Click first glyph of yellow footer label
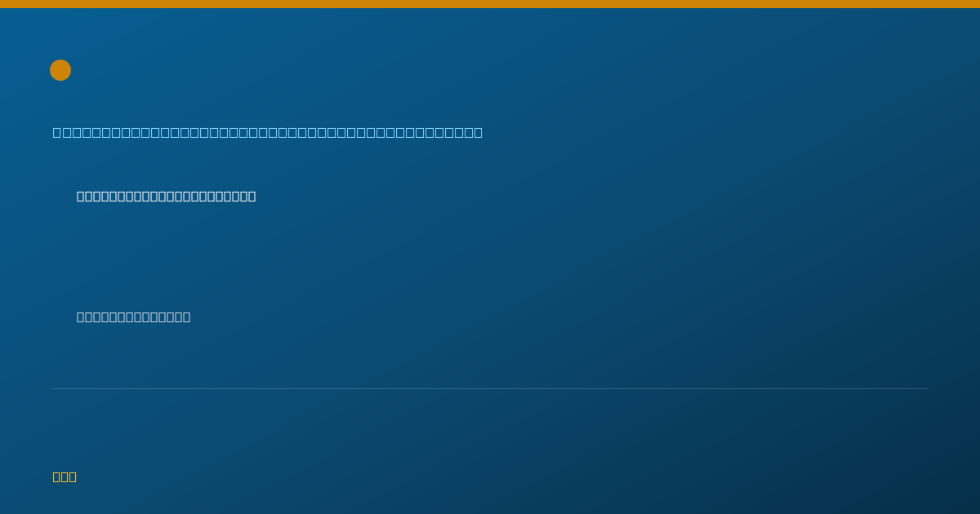 click(56, 476)
